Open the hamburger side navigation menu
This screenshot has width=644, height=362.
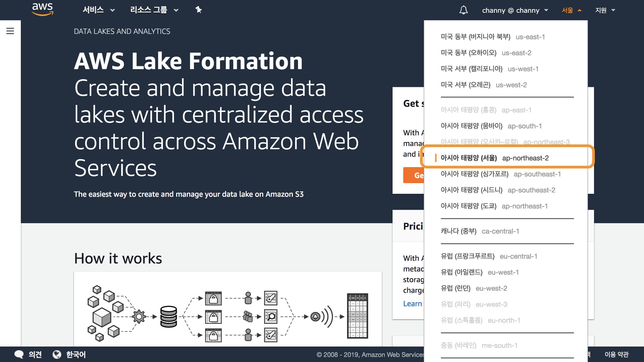tap(10, 31)
